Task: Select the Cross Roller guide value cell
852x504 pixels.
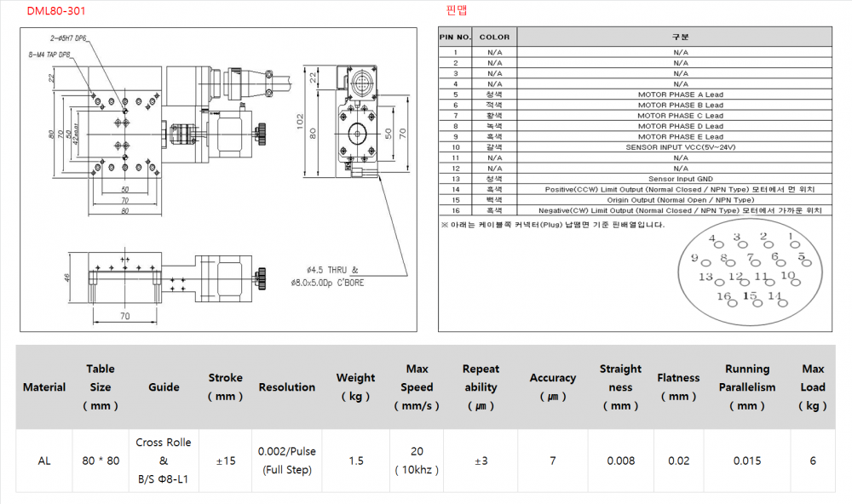Action: (164, 461)
